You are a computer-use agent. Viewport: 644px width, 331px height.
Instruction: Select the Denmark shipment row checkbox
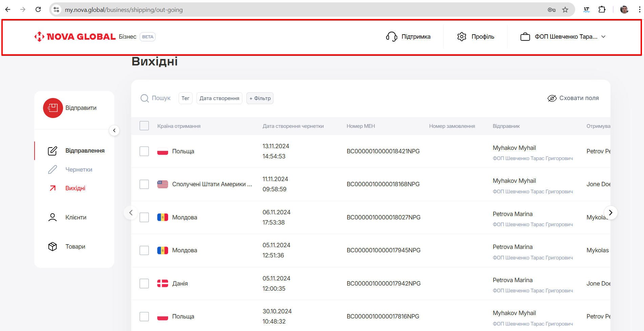[144, 284]
